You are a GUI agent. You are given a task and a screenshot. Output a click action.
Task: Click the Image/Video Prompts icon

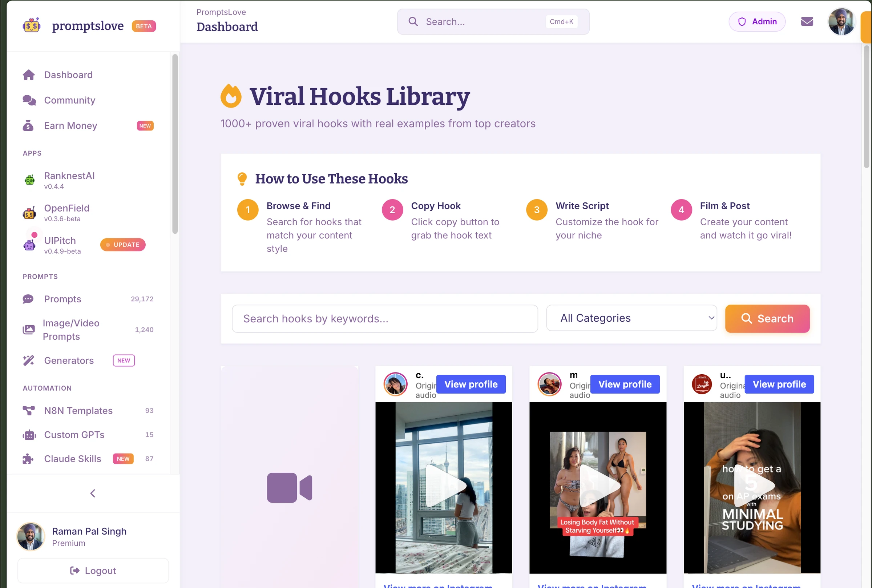click(28, 330)
